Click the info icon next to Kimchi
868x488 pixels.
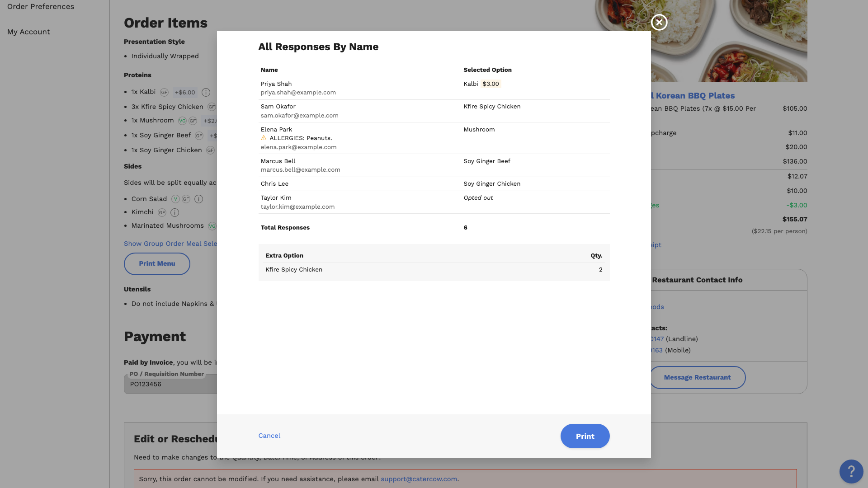tap(175, 212)
